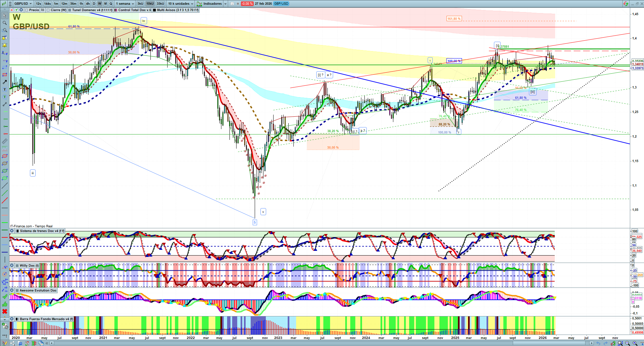Click the red X delete icon
The image size is (644, 346).
[5, 311]
